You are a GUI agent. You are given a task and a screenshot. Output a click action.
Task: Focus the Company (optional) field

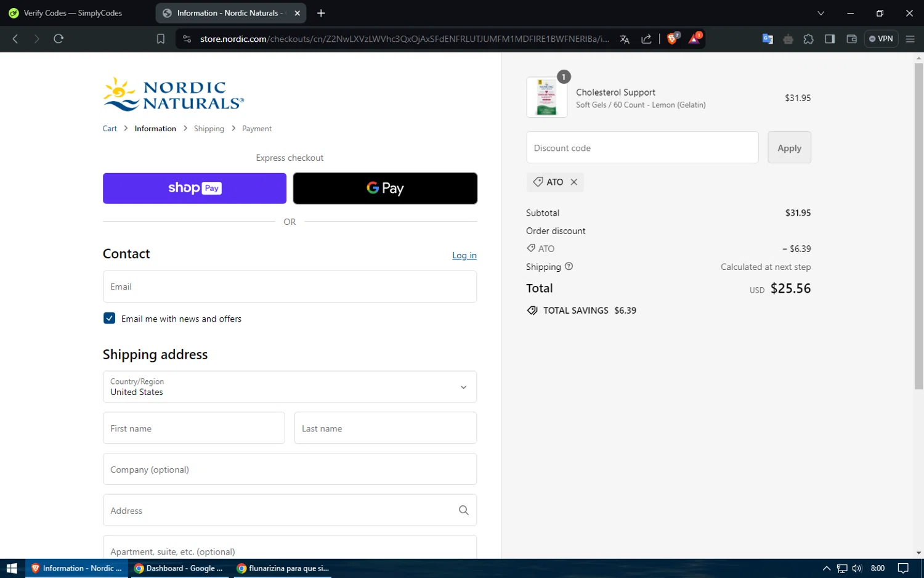point(290,470)
